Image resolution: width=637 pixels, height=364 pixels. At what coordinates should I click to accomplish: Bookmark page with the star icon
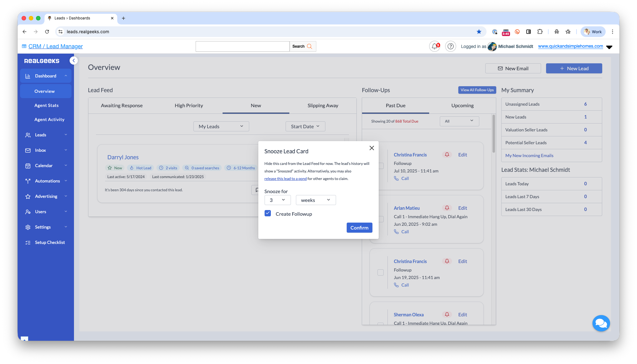point(479,32)
